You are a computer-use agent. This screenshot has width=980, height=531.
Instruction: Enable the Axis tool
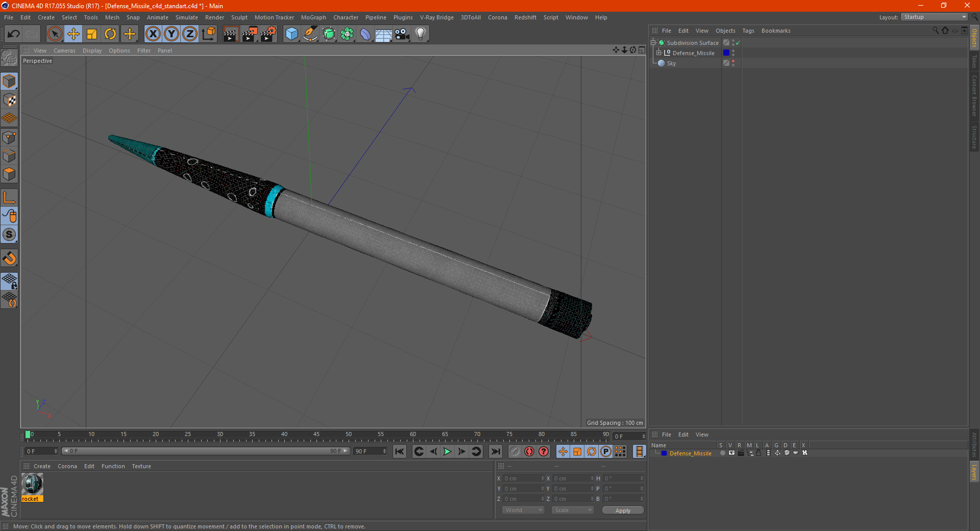10,198
